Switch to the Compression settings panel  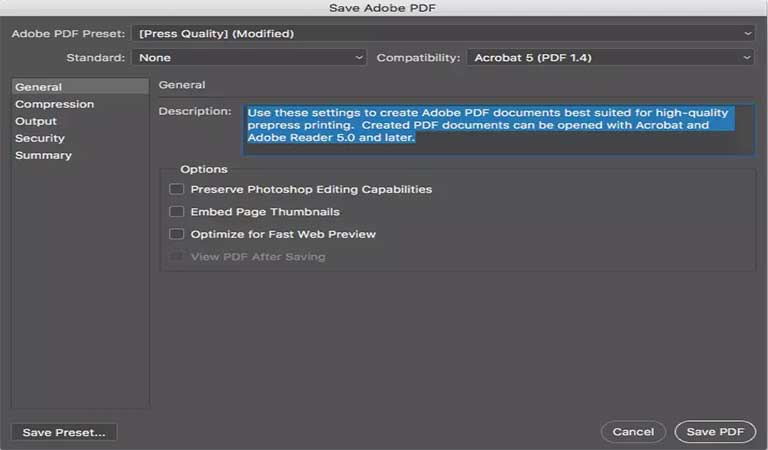point(54,104)
